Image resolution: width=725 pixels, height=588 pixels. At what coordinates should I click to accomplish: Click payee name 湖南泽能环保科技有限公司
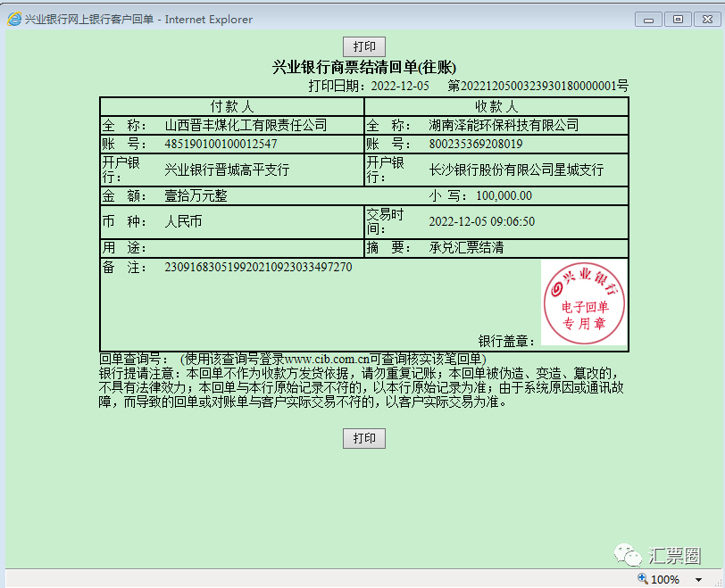[504, 125]
